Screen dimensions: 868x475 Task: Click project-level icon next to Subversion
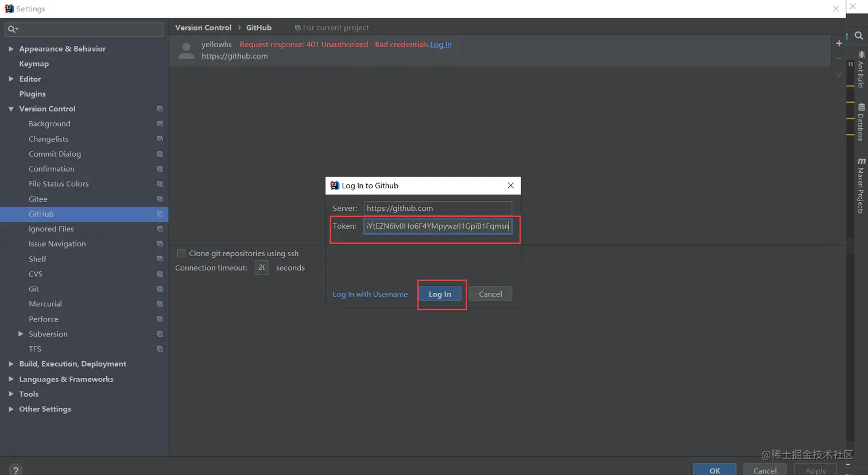[x=160, y=334]
